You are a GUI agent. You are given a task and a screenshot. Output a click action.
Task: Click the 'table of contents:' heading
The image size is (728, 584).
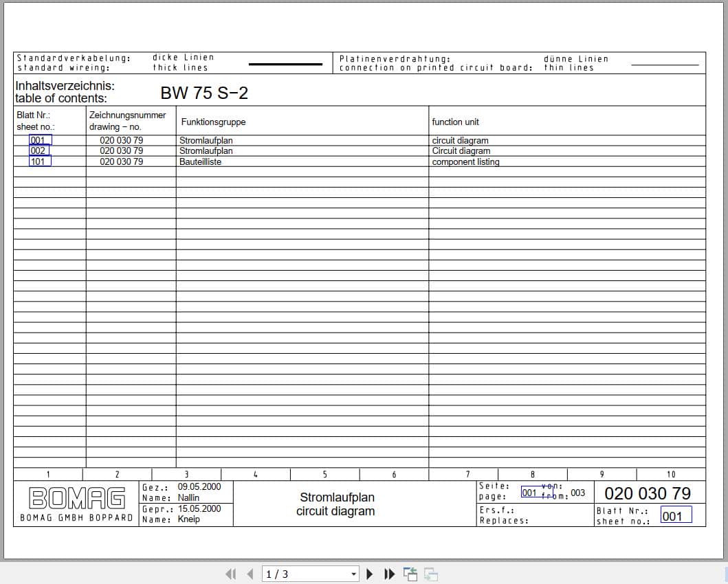point(60,98)
